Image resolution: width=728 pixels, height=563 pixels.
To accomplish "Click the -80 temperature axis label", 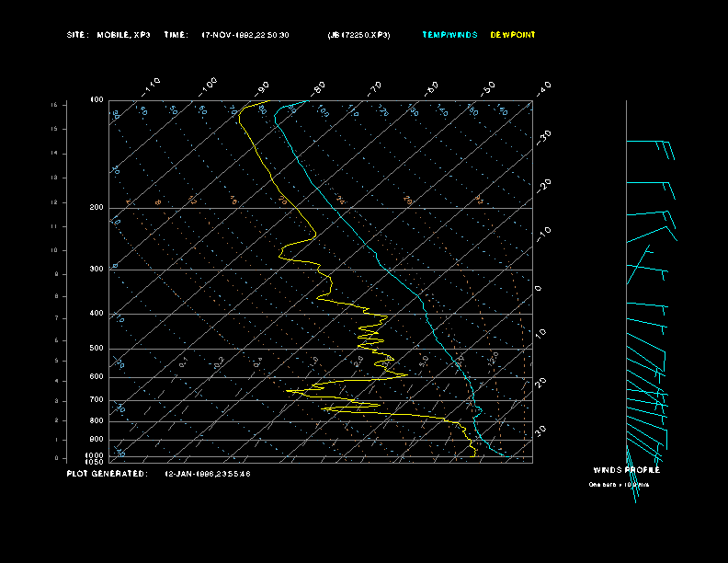I will coord(320,87).
